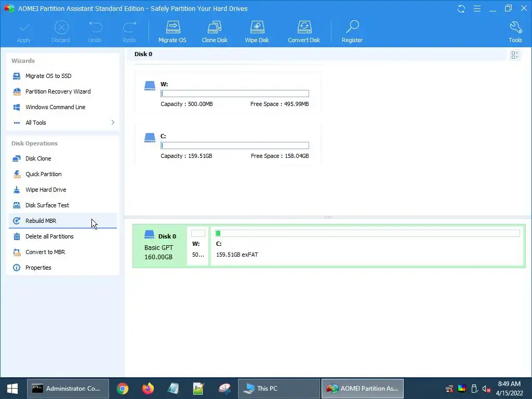The height and width of the screenshot is (399, 532).
Task: Run Disk Surface Test
Action: click(x=62, y=205)
